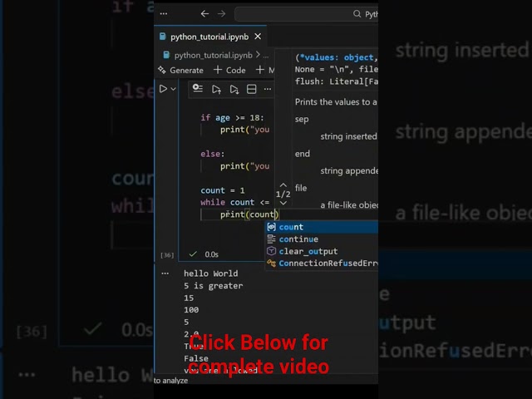
Task: Add a new Code cell
Action: pos(229,70)
